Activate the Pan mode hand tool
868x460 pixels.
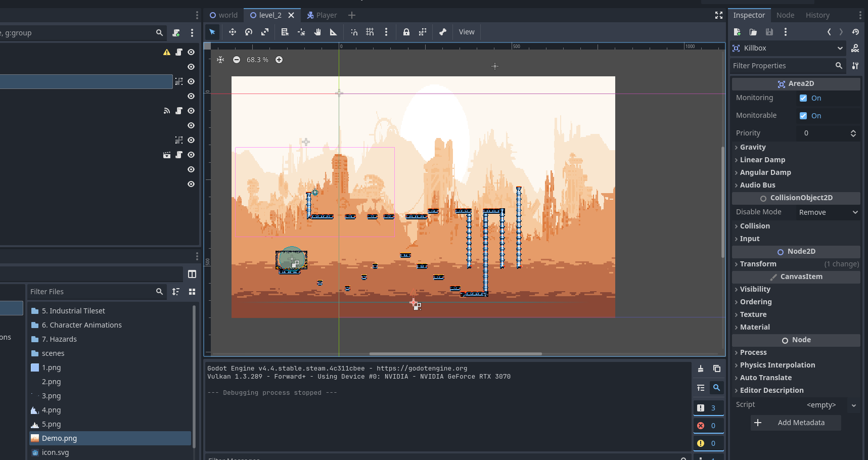(317, 32)
